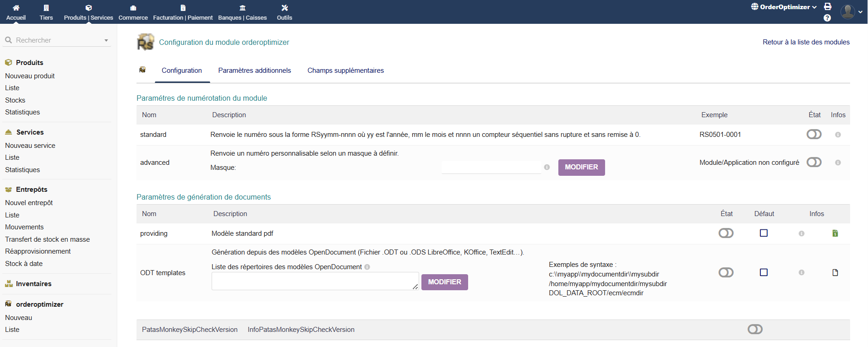This screenshot has height=347, width=868.
Task: Click the providing model PDF preview icon
Action: (x=835, y=233)
